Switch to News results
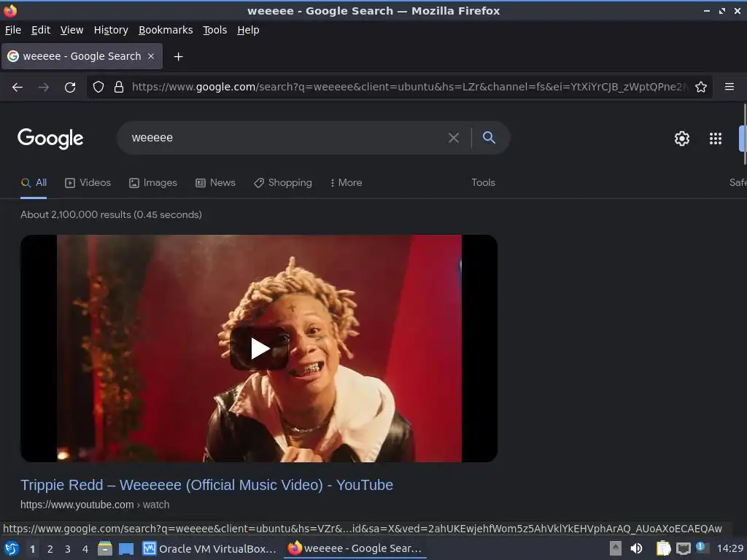Image resolution: width=747 pixels, height=560 pixels. point(215,183)
